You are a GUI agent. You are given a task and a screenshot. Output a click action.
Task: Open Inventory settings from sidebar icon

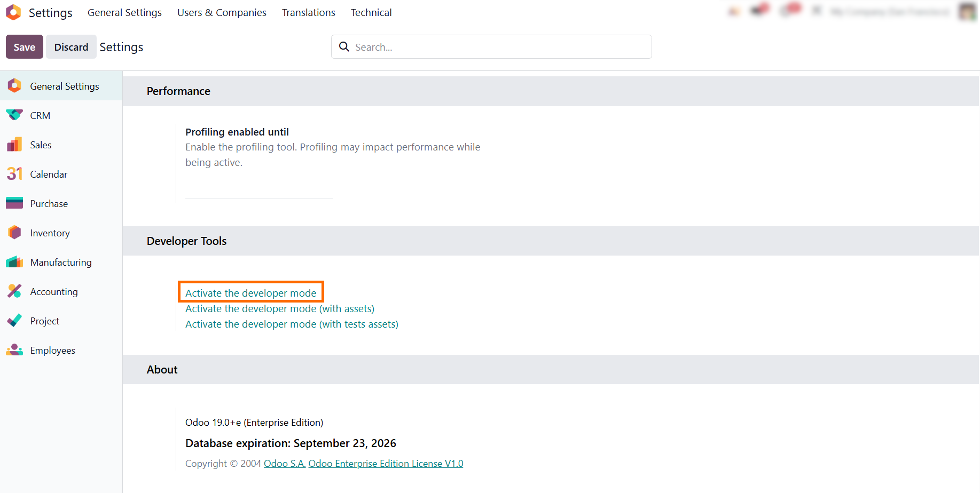pos(14,233)
